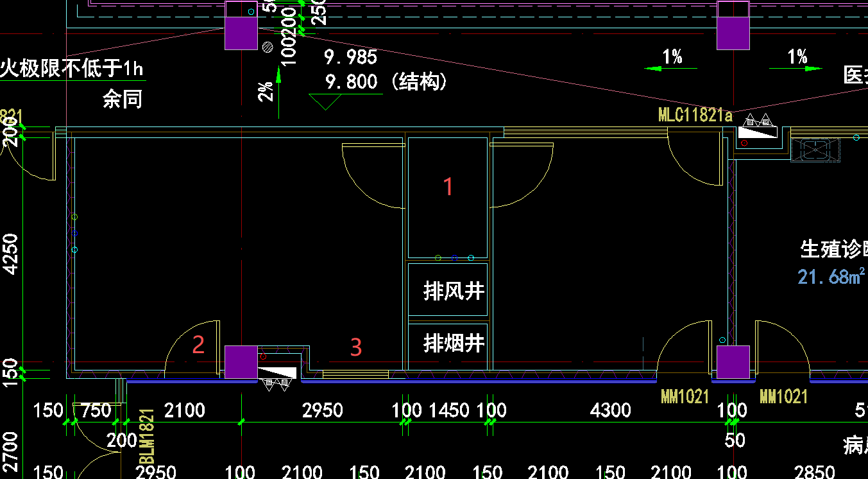Viewport: 868px width, 479px height.
Task: Select the red number 3 marker
Action: [x=356, y=347]
